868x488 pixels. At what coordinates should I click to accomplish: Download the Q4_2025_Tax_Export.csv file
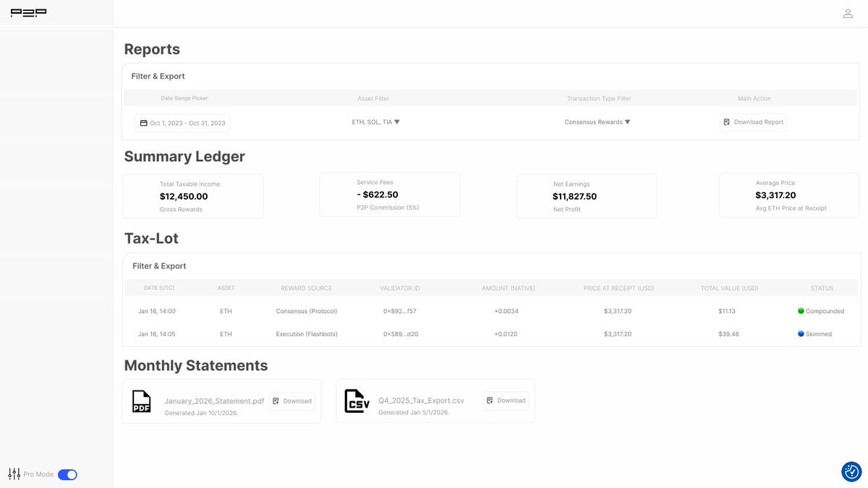click(x=506, y=401)
